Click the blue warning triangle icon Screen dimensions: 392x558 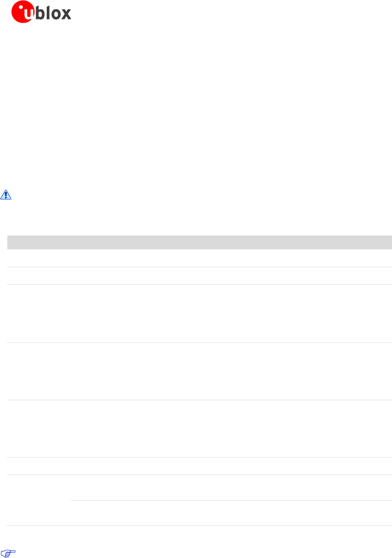[6, 195]
